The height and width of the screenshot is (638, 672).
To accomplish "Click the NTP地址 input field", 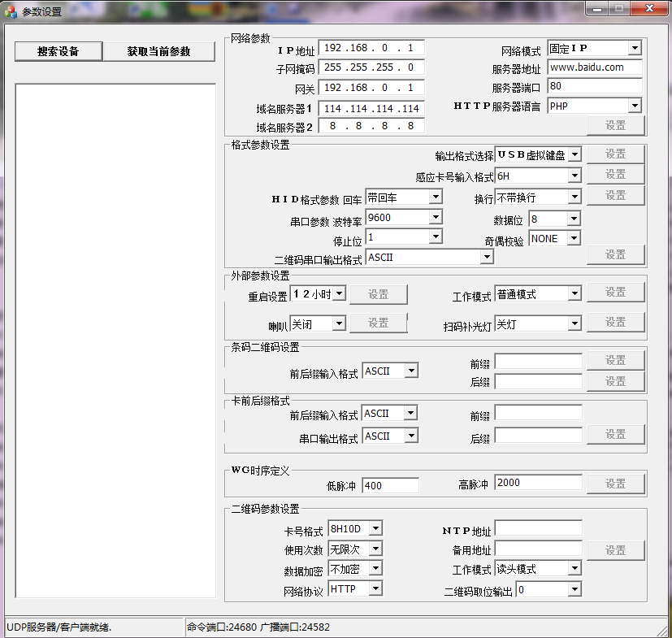I will click(538, 529).
